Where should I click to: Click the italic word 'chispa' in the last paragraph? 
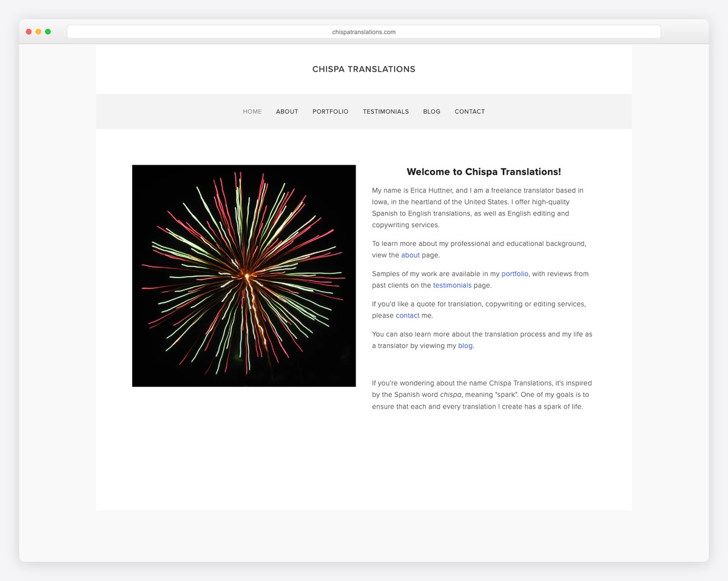(451, 395)
